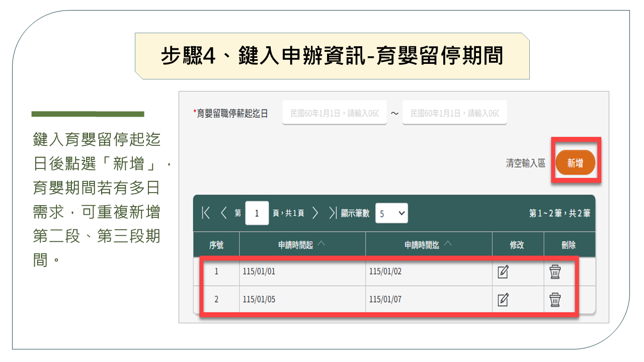Delete row 2 using trash icon
The height and width of the screenshot is (362, 644).
[555, 300]
